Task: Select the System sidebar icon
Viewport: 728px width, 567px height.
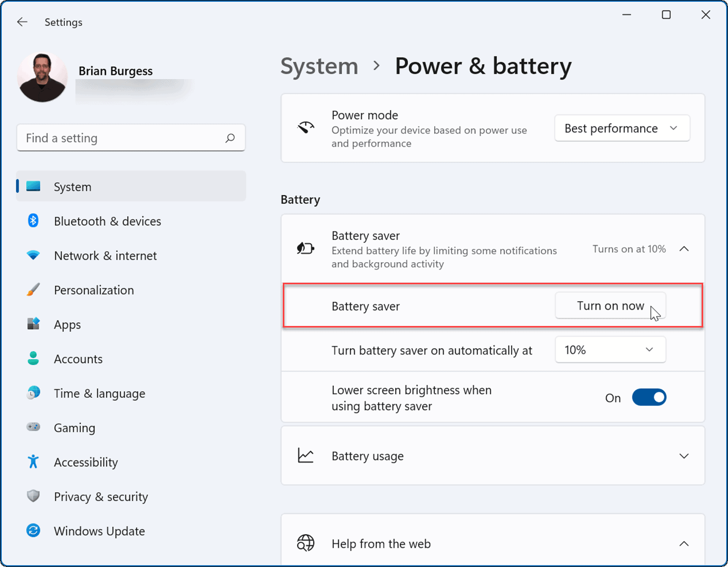Action: coord(33,186)
